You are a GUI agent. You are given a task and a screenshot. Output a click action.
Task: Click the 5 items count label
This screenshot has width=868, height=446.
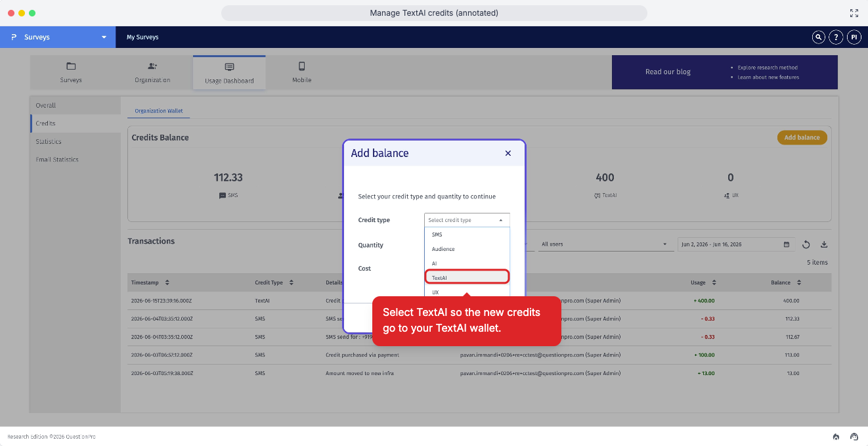[x=817, y=263]
